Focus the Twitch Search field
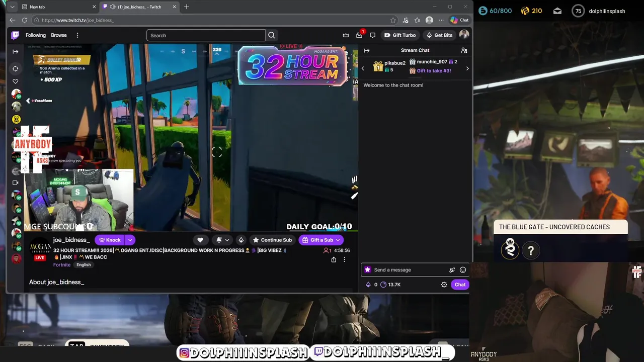 pos(206,35)
